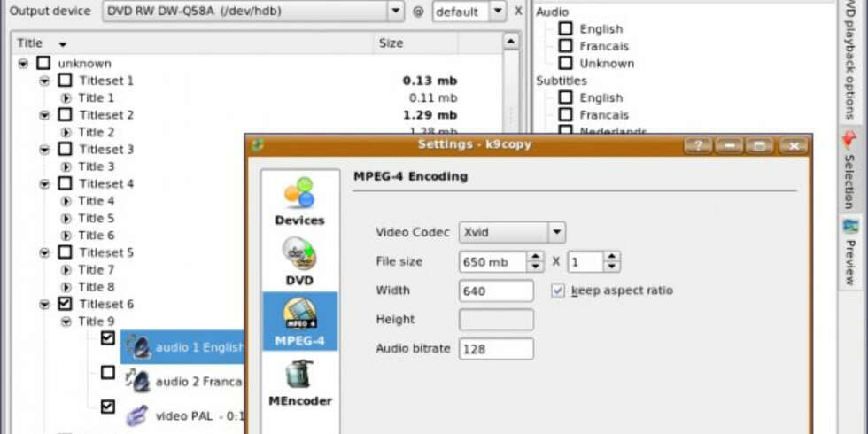
Task: Expand Title 3 node
Action: click(66, 167)
